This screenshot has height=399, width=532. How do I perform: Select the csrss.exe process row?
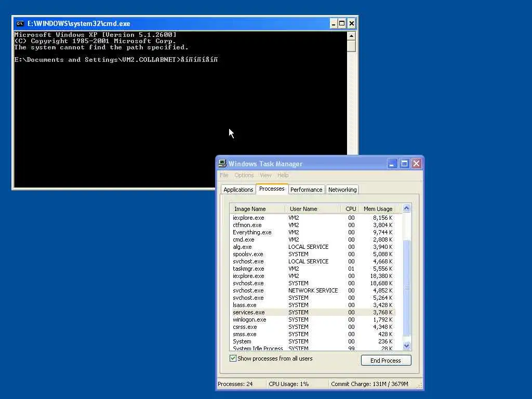(312, 327)
